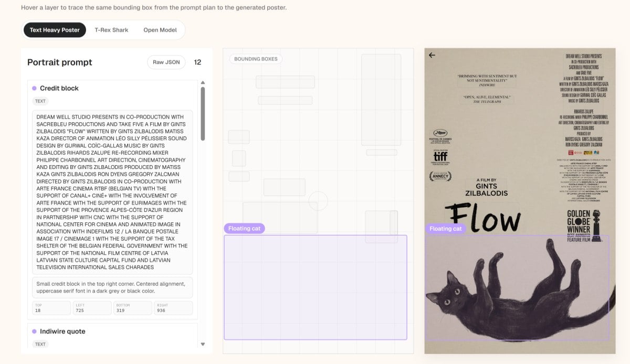Click the tiff festival logo on poster
The image size is (630, 364).
440,156
